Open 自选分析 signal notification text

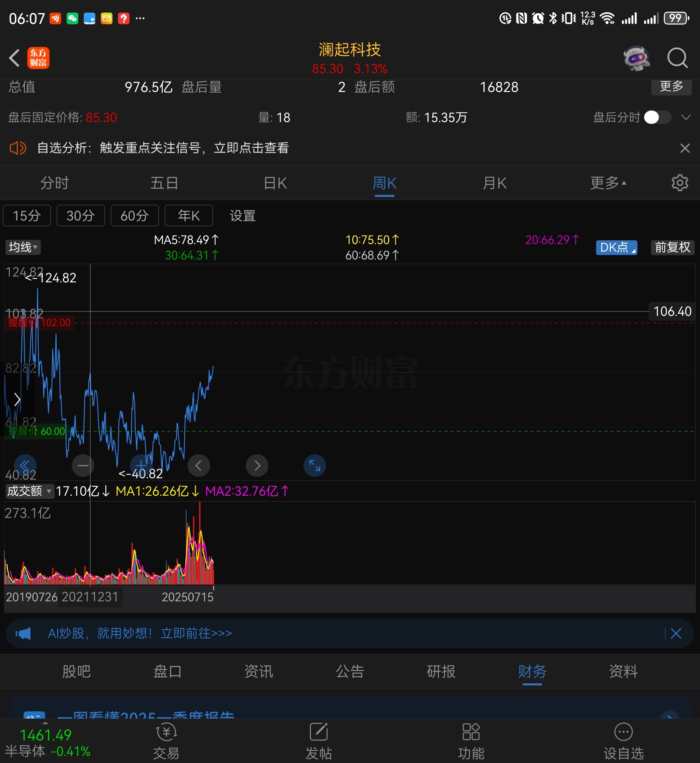163,148
